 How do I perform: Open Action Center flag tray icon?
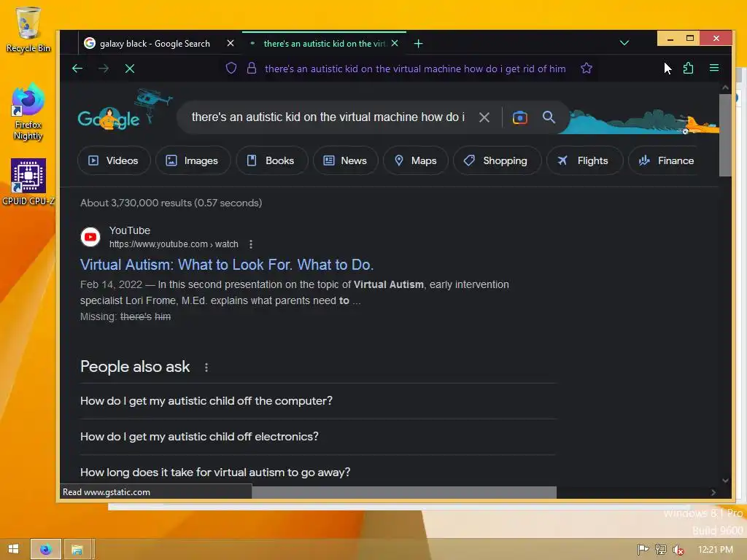pos(643,550)
